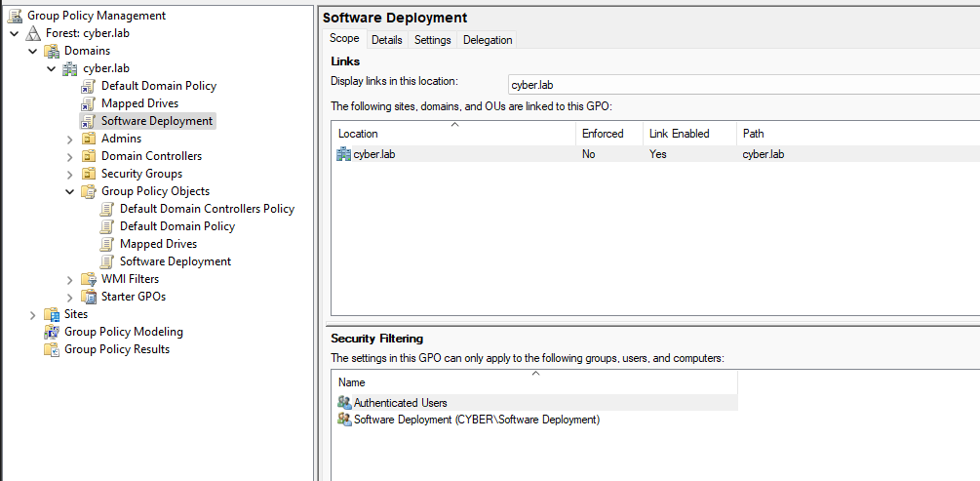980x481 pixels.
Task: Click the Group Policy Modeling icon
Action: pyautogui.click(x=52, y=332)
